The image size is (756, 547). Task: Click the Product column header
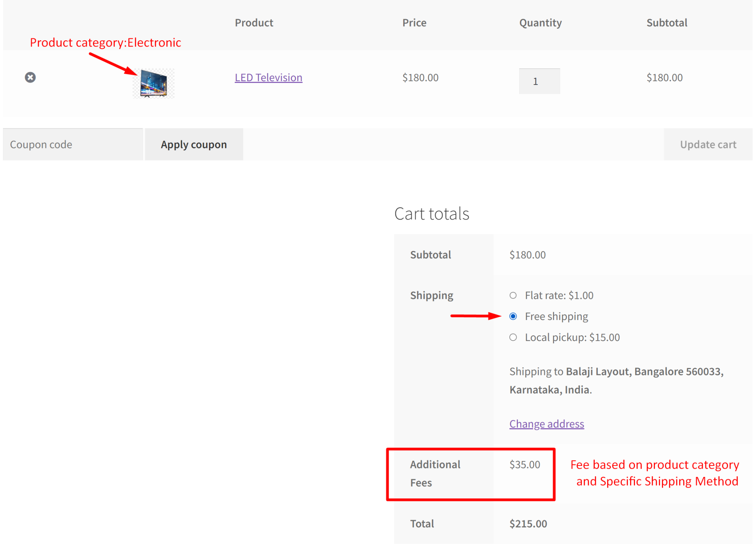(254, 23)
